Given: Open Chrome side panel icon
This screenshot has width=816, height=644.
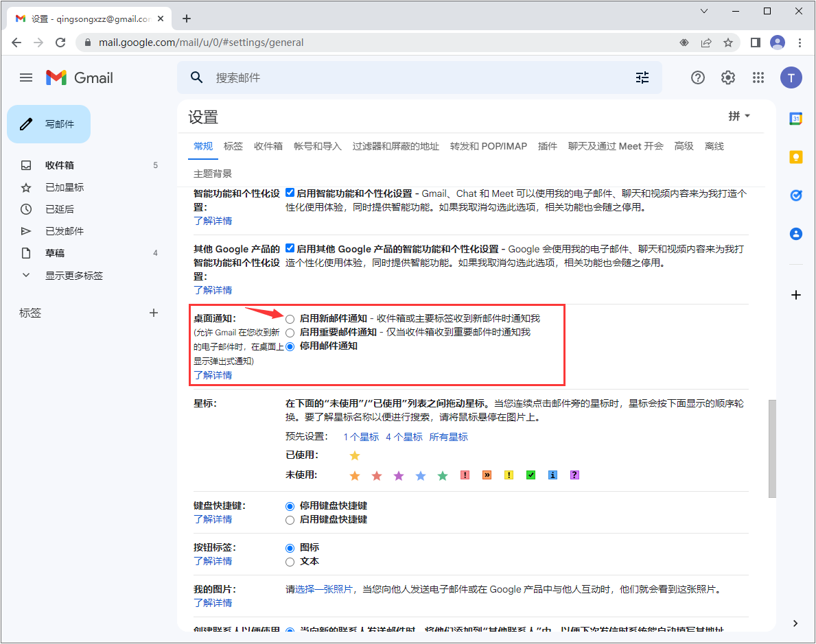Looking at the screenshot, I should (x=755, y=43).
